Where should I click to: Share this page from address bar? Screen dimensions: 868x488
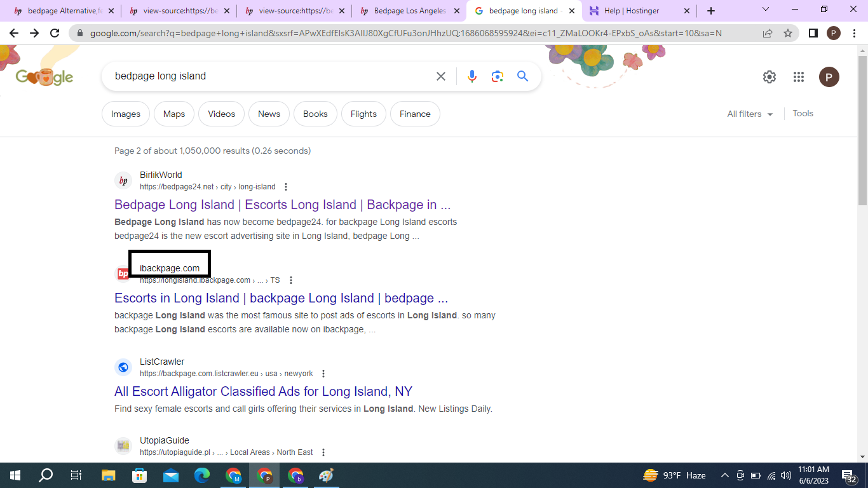click(x=768, y=33)
